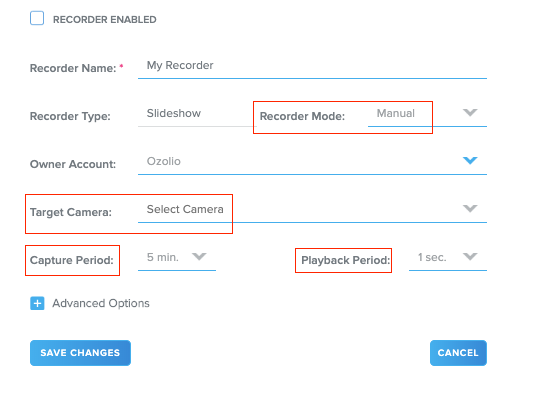Screen dimensions: 547x408
Task: Open the 1 sec. playback dropdown
Action: (x=448, y=258)
